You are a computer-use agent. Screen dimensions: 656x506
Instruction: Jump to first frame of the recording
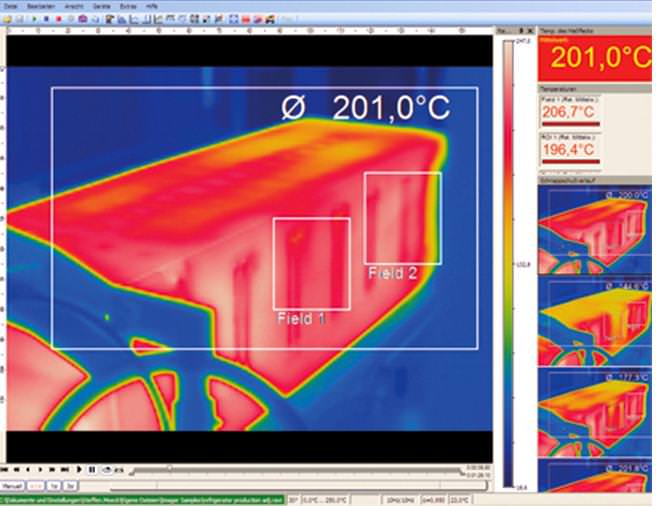(x=5, y=470)
